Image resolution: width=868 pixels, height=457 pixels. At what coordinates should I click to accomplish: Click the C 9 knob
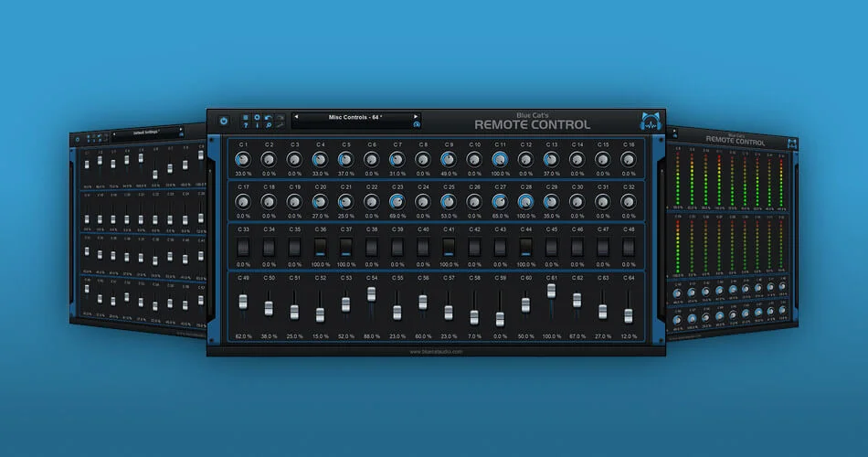pyautogui.click(x=449, y=160)
